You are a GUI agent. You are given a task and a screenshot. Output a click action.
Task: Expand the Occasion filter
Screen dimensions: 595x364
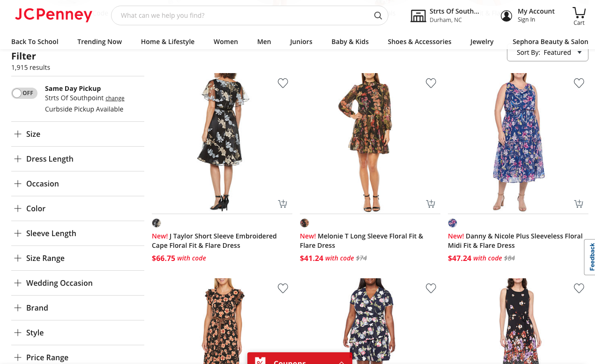pos(78,184)
